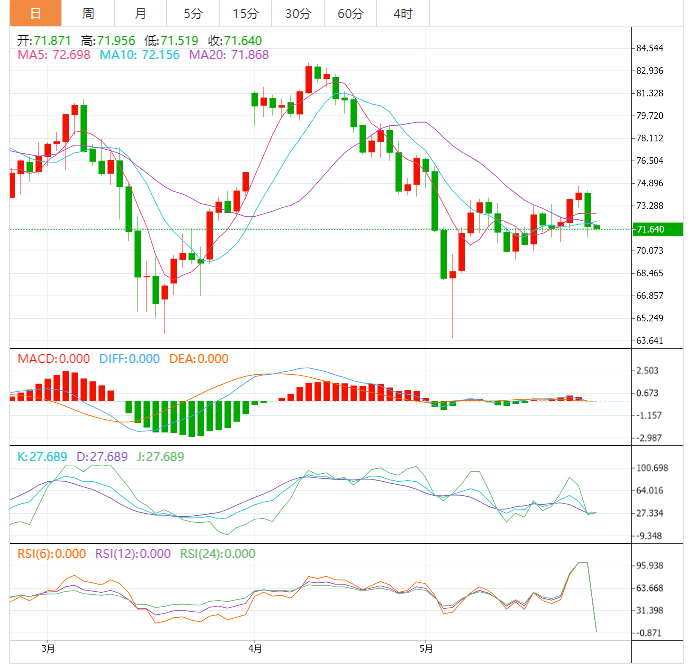693x667 pixels.
Task: Switch to the 5分 interval tab
Action: (192, 13)
